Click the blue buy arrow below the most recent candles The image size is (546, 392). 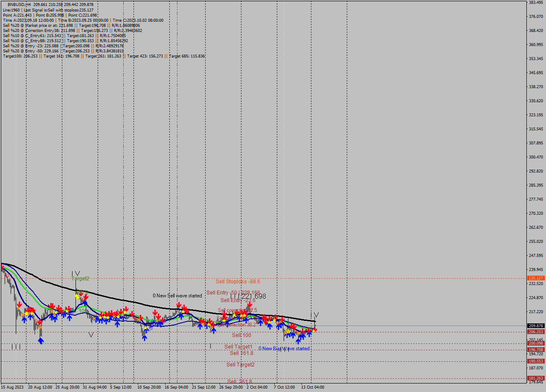tap(309, 333)
